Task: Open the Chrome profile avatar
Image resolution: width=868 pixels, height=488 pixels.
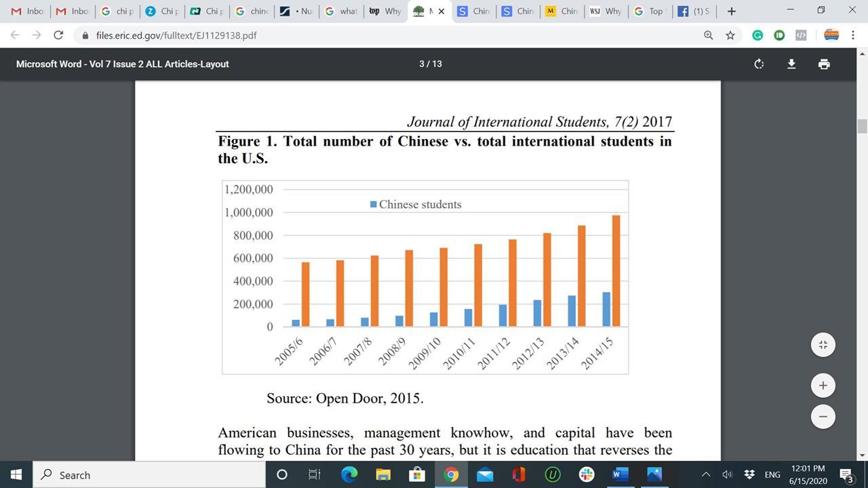Action: click(x=831, y=35)
